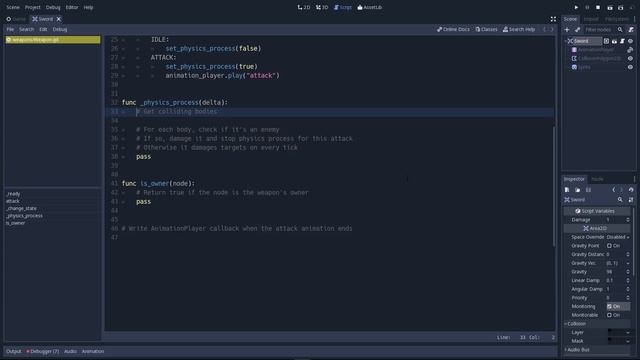
Task: Open the collision Mask dropdown
Action: [x=628, y=341]
